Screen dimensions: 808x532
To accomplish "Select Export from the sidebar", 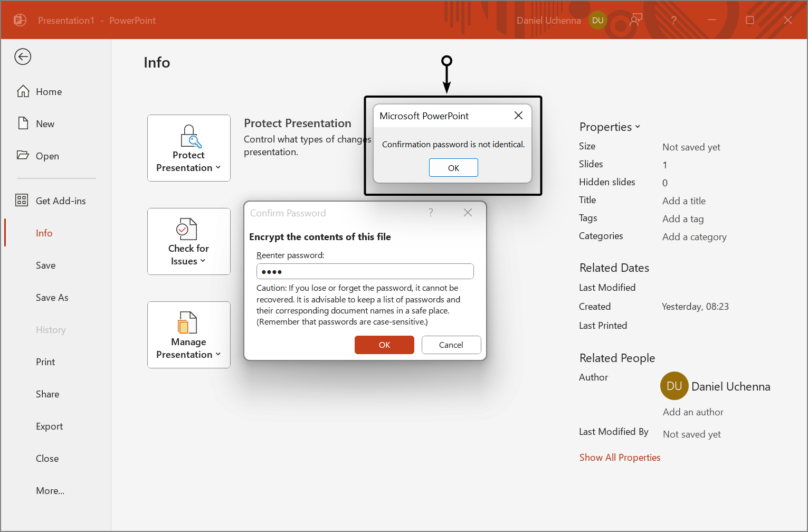I will (x=49, y=426).
